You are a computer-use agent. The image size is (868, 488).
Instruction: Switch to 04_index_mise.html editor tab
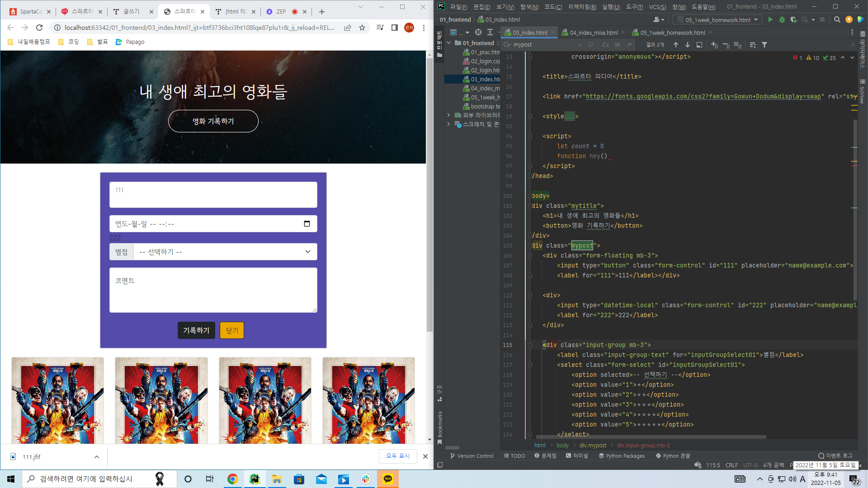pyautogui.click(x=593, y=33)
